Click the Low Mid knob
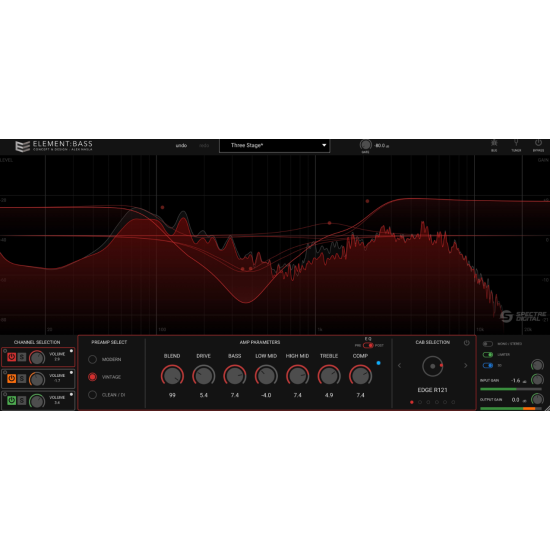Viewport: 550px width, 550px height. click(266, 376)
